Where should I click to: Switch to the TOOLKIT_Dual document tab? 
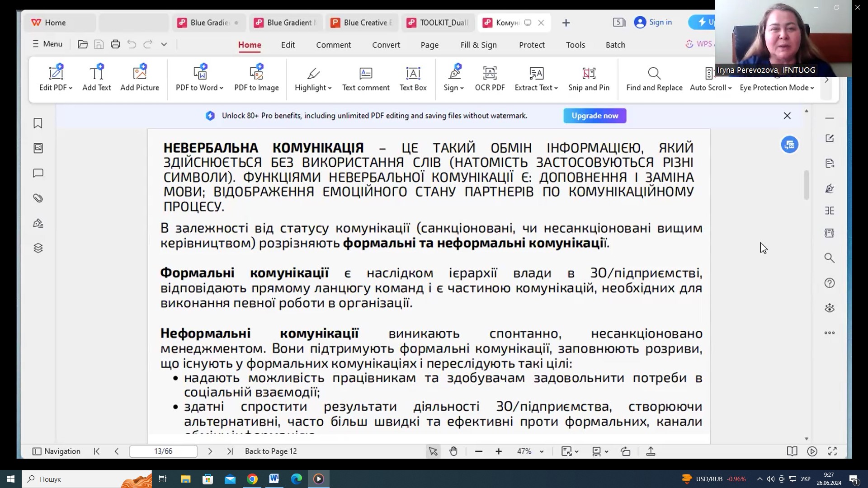point(438,23)
